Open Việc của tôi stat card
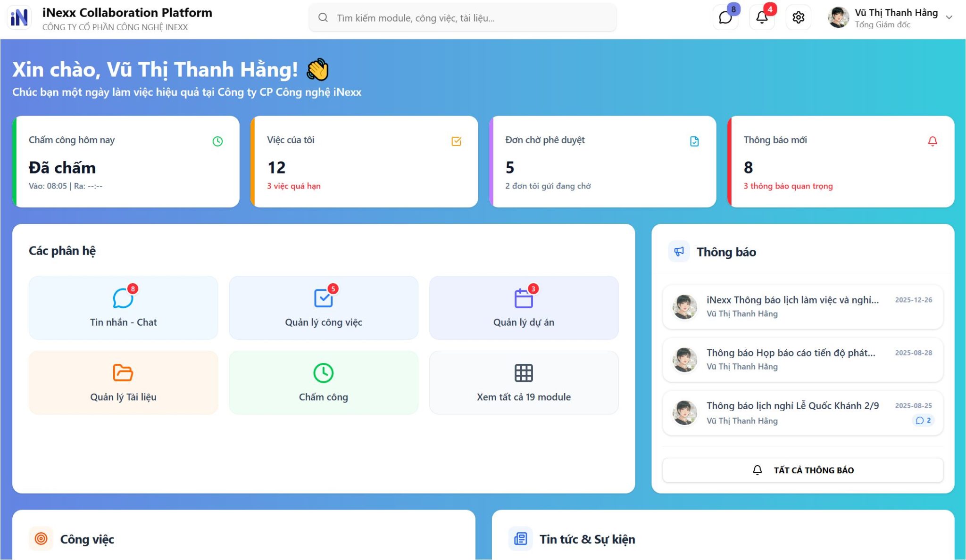This screenshot has width=966, height=560. coord(364,162)
